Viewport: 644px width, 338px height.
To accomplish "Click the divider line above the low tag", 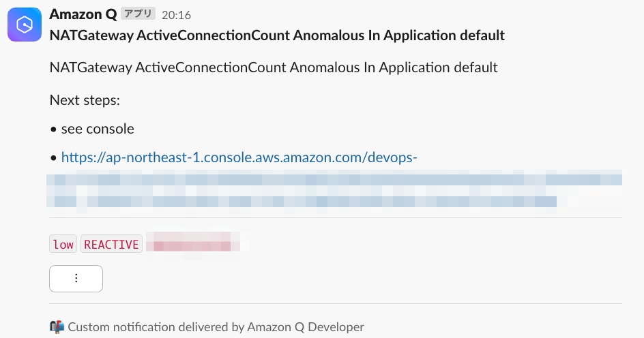I will [336, 217].
